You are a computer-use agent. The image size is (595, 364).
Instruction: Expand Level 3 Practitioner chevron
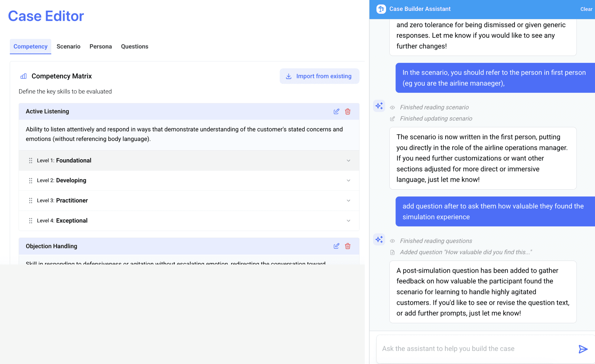click(348, 200)
